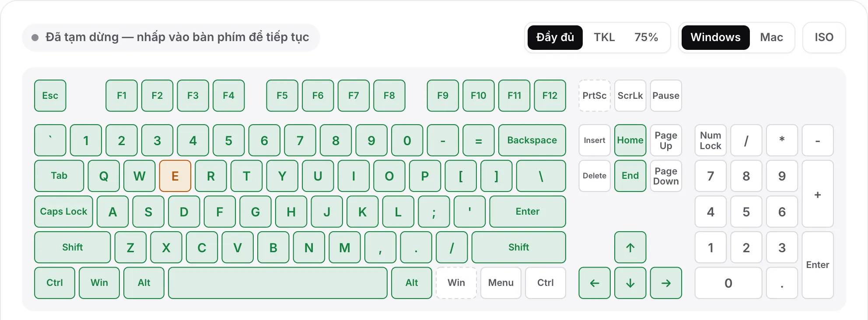Click the up arrow key

[x=630, y=247]
